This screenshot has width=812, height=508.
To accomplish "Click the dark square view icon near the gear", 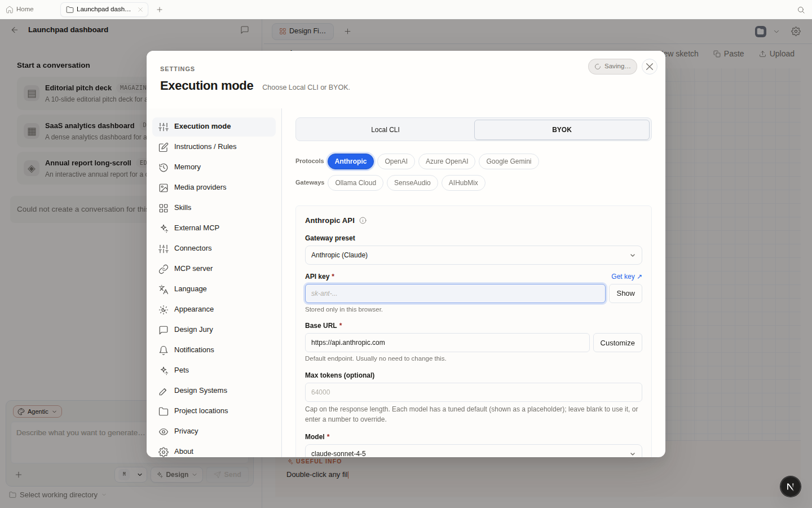I will pos(761,32).
